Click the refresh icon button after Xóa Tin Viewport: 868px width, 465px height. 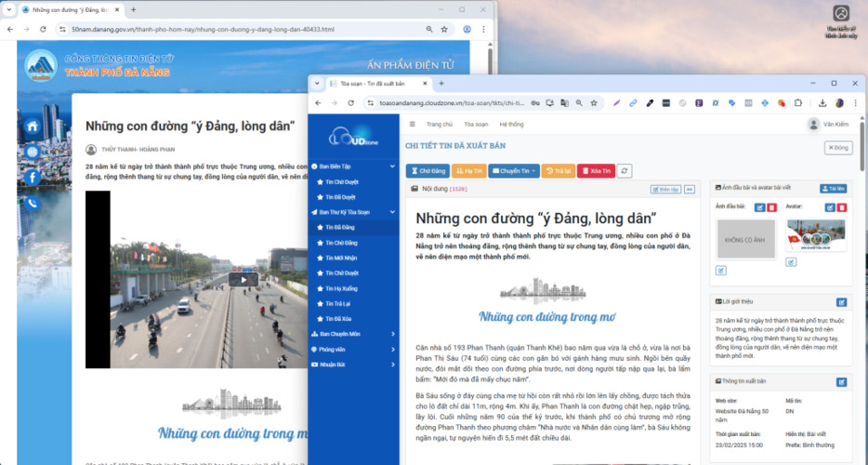[625, 171]
